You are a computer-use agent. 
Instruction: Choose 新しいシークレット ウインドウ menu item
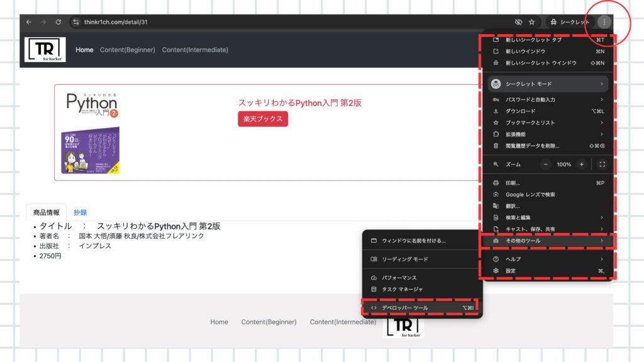pos(548,63)
